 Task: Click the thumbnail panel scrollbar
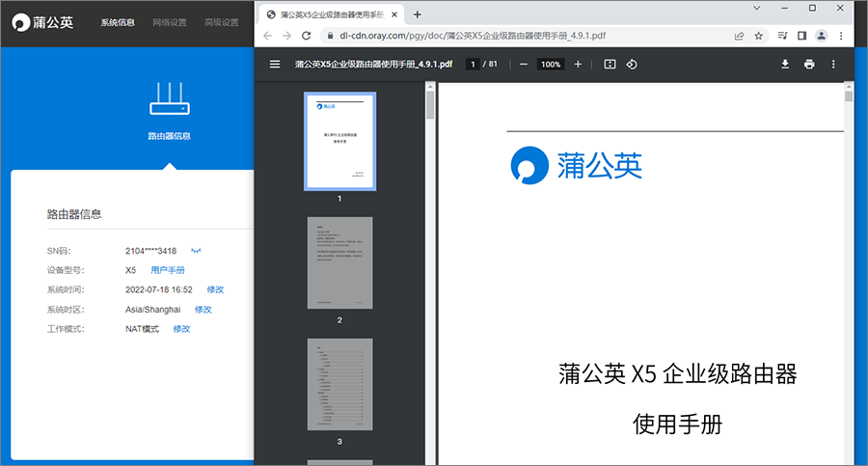[430, 105]
